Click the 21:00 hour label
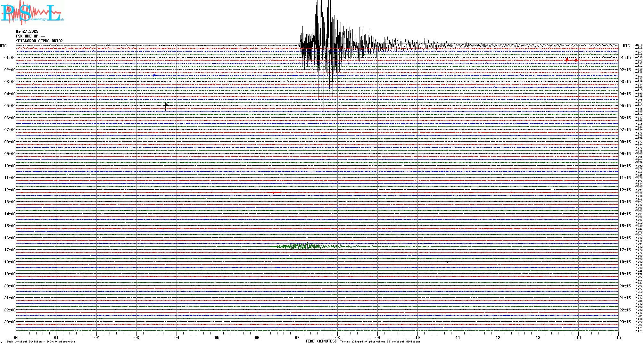 (x=10, y=298)
